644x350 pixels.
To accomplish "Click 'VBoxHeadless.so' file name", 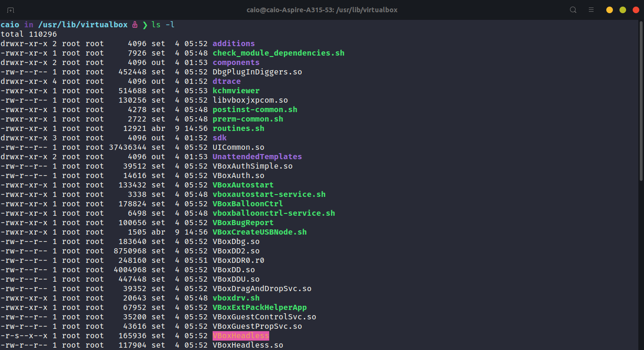I will pos(248,345).
